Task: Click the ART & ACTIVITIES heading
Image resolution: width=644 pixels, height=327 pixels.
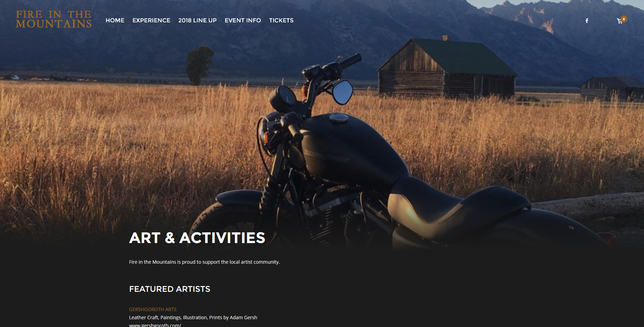Action: (197, 238)
